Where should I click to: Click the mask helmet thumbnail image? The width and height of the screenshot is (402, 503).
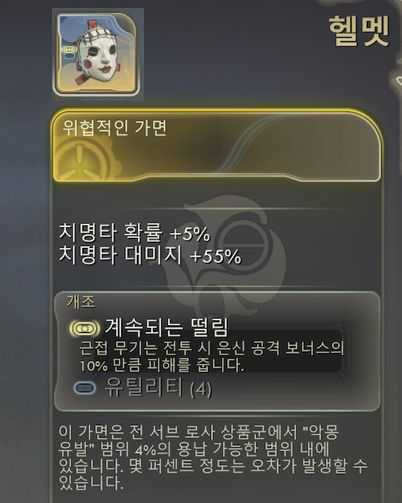click(96, 54)
